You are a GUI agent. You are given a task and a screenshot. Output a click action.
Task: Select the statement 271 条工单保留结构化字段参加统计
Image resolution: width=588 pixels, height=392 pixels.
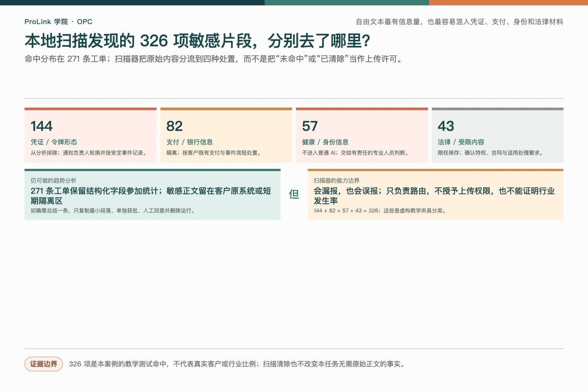tap(151, 196)
